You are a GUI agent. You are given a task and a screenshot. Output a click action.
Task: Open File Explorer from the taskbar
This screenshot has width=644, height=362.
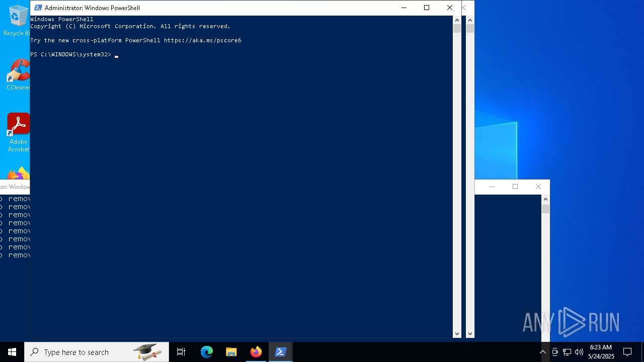(231, 352)
